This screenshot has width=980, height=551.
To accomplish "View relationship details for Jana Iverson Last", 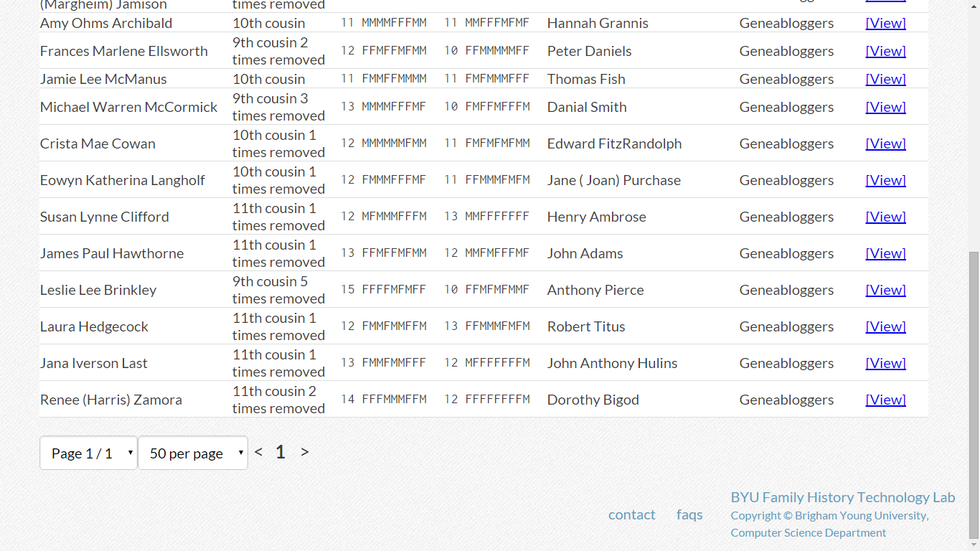I will click(885, 362).
